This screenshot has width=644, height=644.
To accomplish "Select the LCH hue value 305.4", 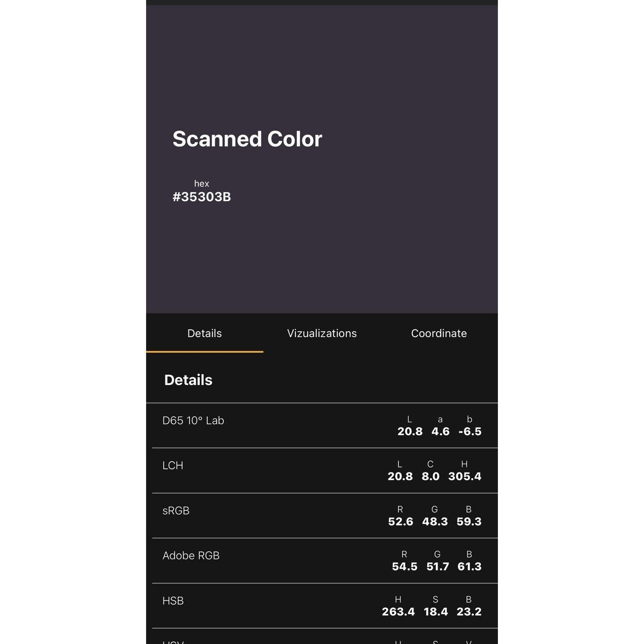I will [x=464, y=476].
